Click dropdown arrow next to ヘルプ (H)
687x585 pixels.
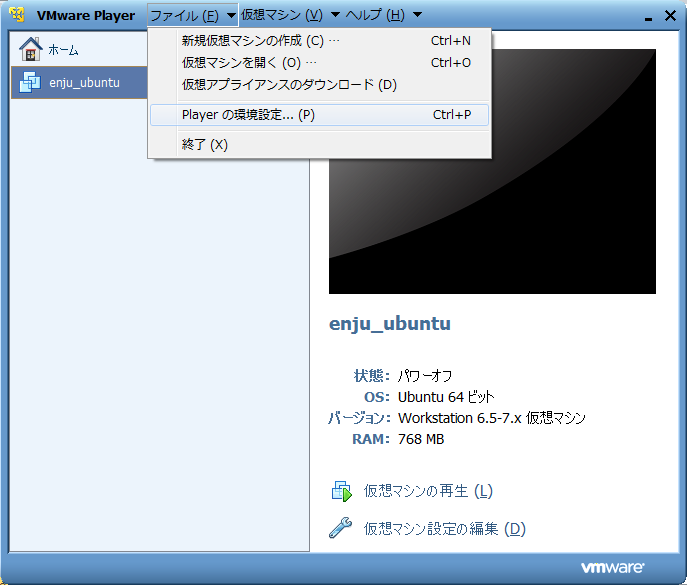(417, 15)
